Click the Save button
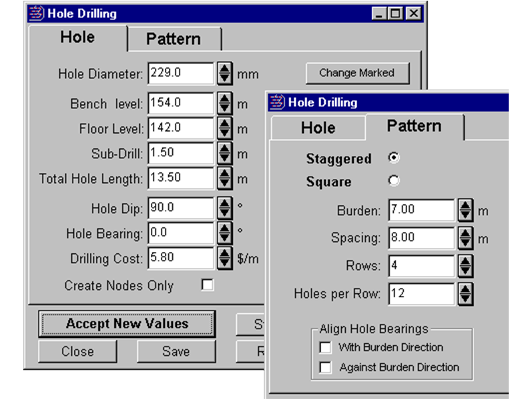Viewport: 532px width, 399px height. [x=176, y=352]
